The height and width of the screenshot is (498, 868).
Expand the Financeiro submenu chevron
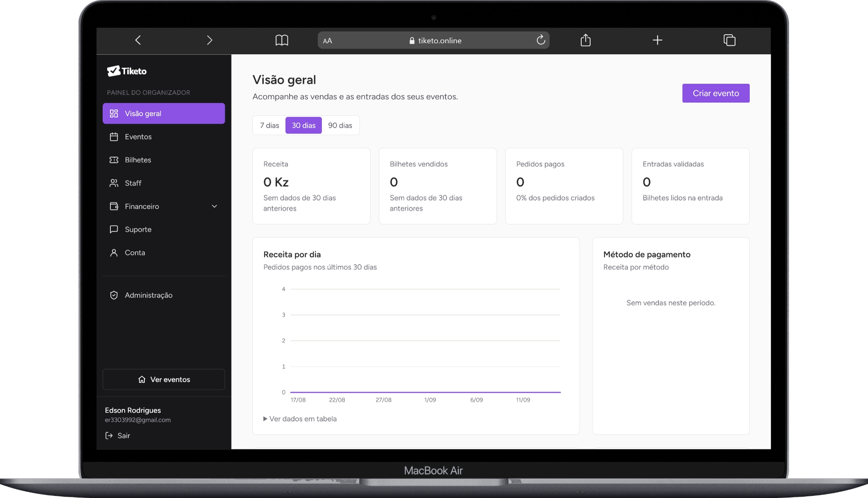[x=214, y=206]
